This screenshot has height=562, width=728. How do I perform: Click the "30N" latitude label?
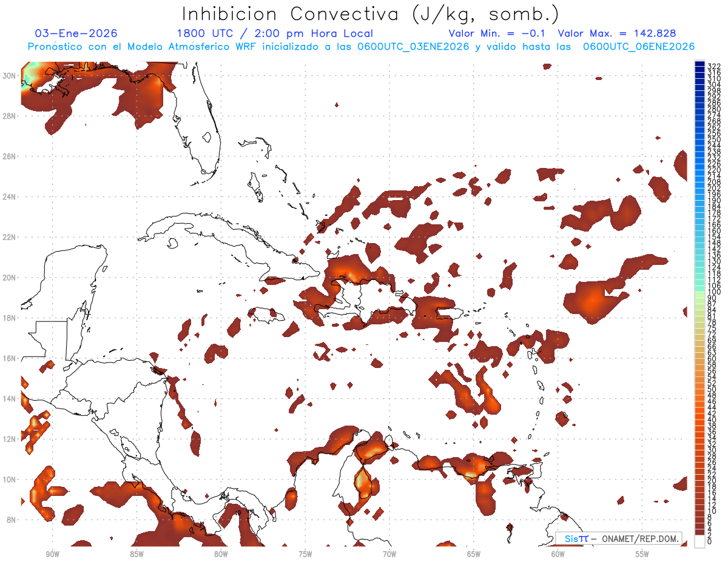click(x=10, y=76)
